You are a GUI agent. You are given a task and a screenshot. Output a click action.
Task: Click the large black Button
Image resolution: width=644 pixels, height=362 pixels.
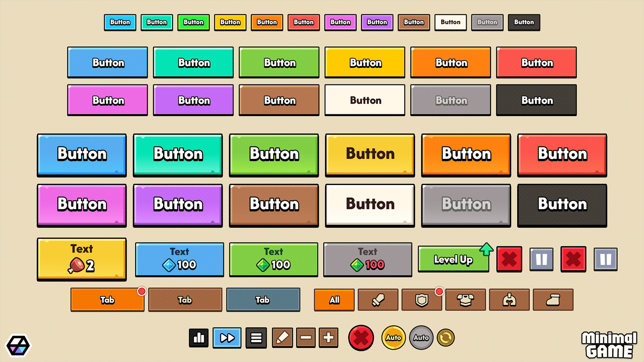click(x=562, y=206)
